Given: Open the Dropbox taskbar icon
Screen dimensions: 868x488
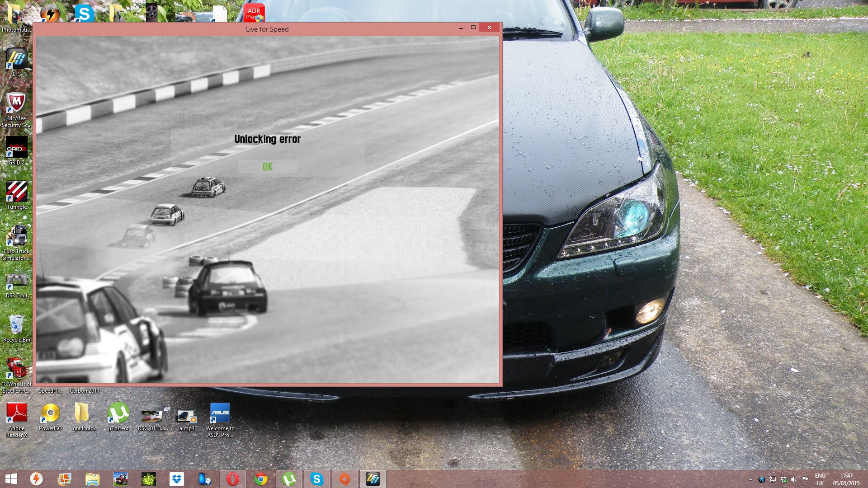Looking at the screenshot, I should (x=177, y=479).
